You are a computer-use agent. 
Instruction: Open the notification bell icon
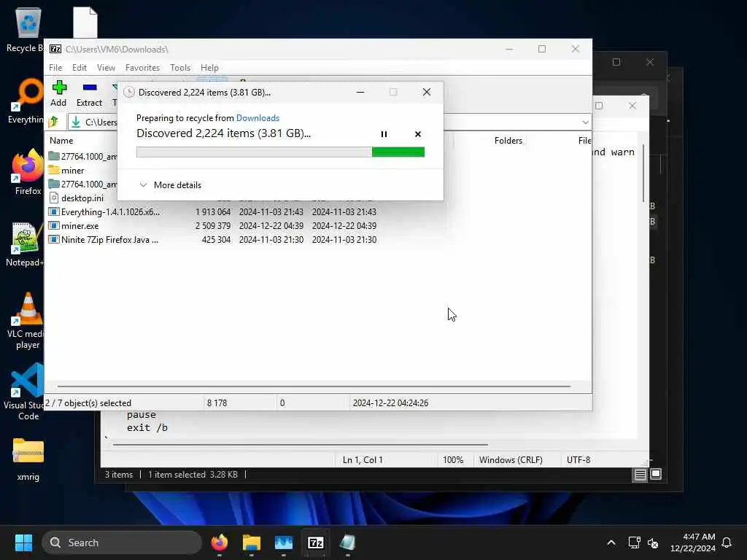pyautogui.click(x=727, y=542)
